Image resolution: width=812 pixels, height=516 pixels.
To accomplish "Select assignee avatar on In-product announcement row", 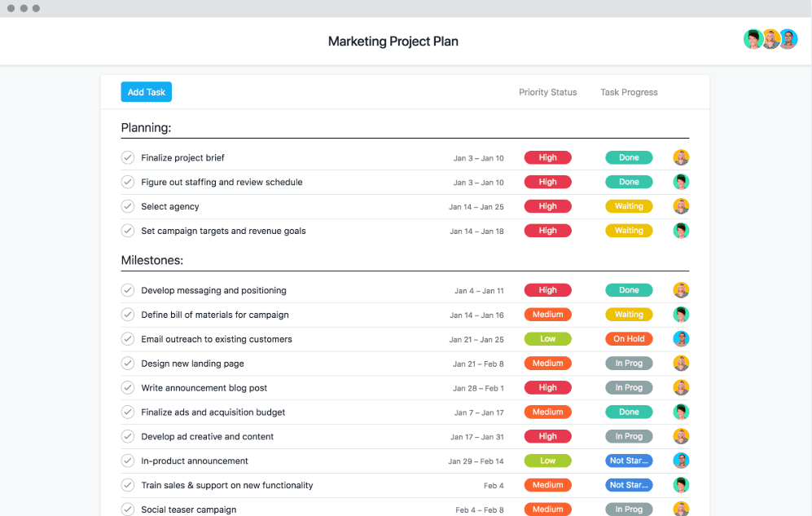I will click(681, 461).
